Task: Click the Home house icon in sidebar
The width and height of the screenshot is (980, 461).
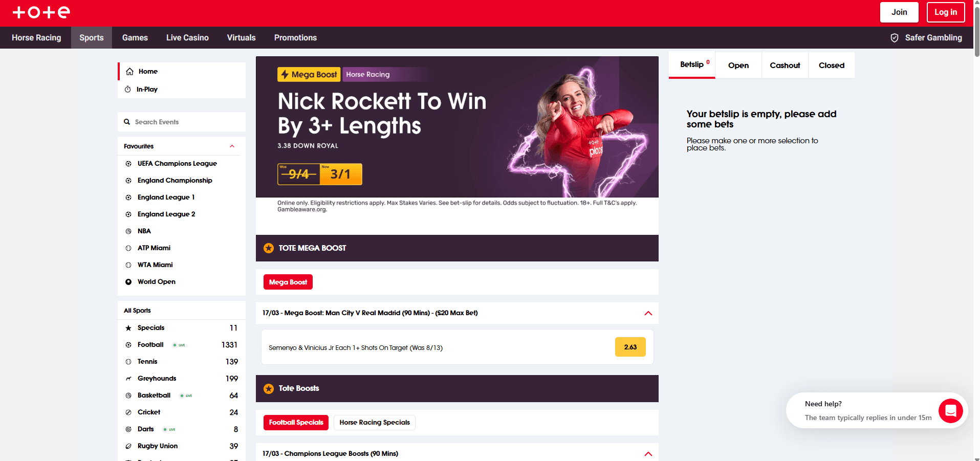Action: (x=129, y=72)
